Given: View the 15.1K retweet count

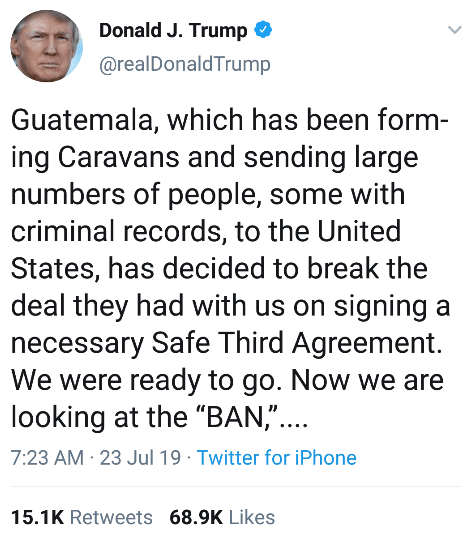Looking at the screenshot, I should (x=38, y=517).
